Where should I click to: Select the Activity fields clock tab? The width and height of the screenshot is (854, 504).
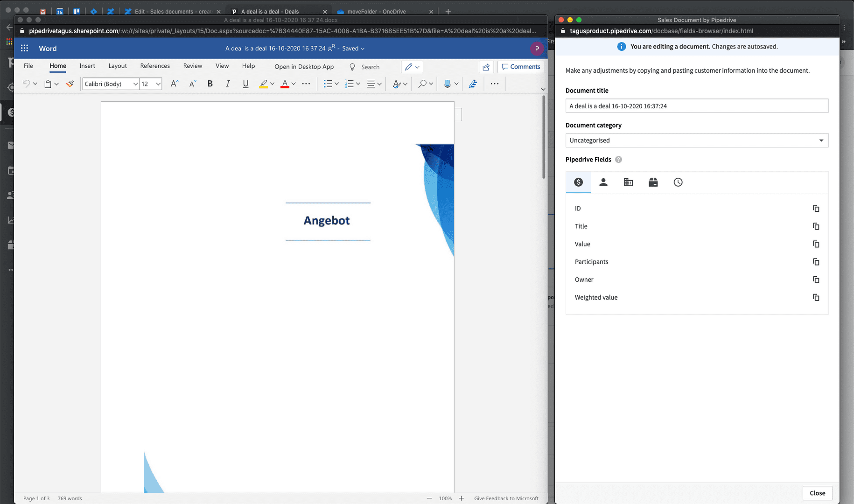coord(678,182)
